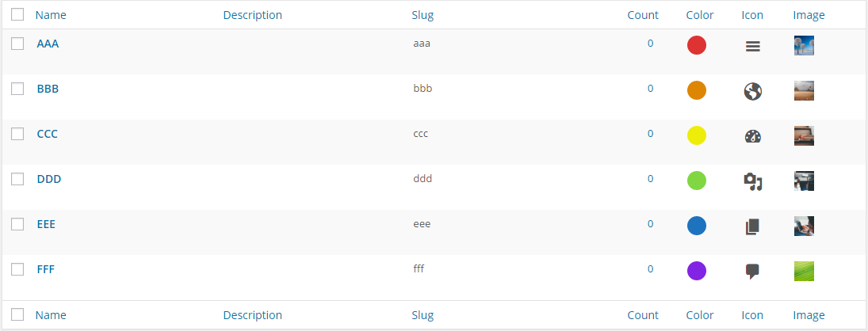Select the CCC row checkbox
Viewport: 868px width, 331px height.
(17, 134)
